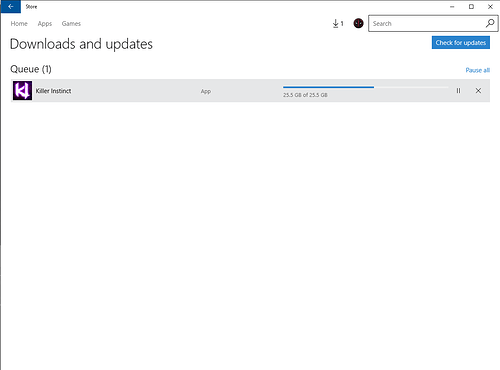This screenshot has height=370, width=500.
Task: Click Check for updates button
Action: pos(461,43)
